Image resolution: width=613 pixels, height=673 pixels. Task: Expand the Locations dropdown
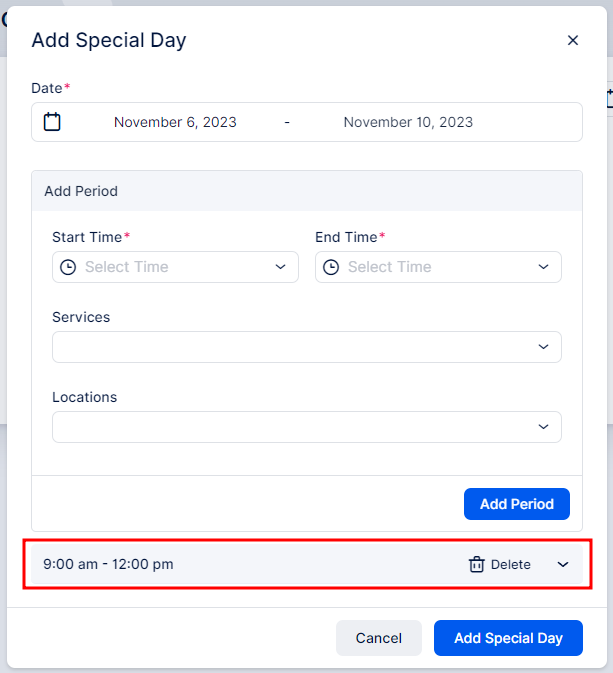(x=543, y=427)
